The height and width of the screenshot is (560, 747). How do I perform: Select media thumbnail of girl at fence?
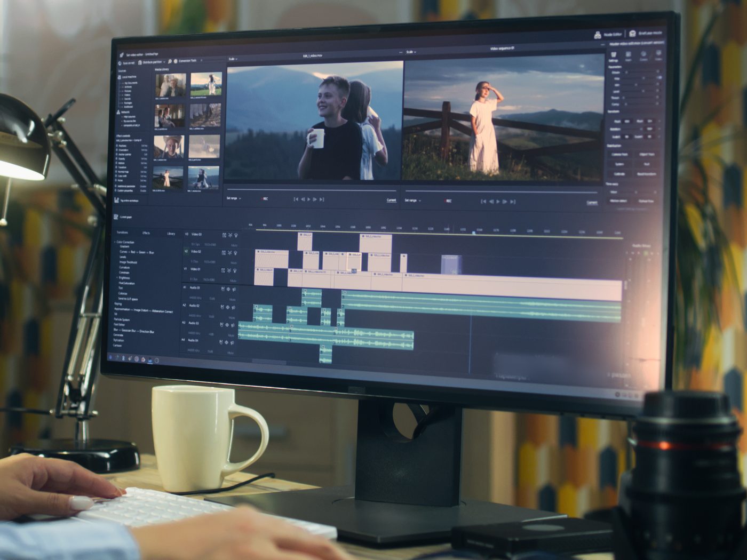click(167, 178)
